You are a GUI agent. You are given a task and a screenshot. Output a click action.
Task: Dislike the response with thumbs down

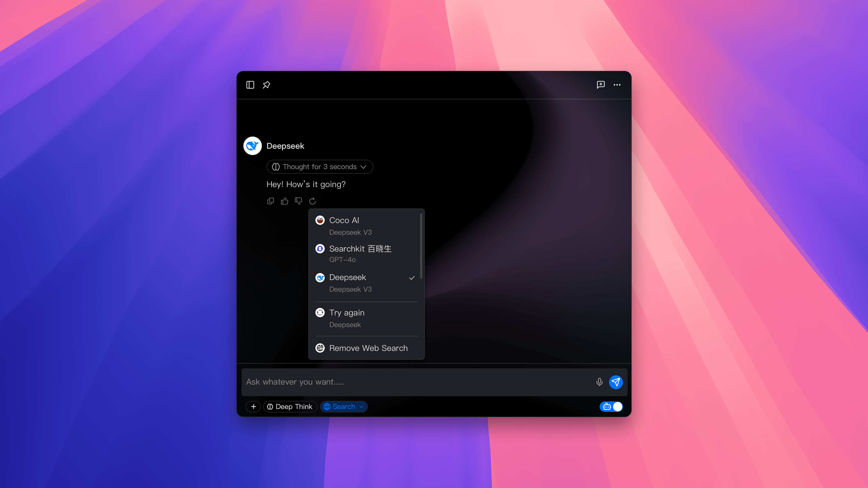[299, 201]
